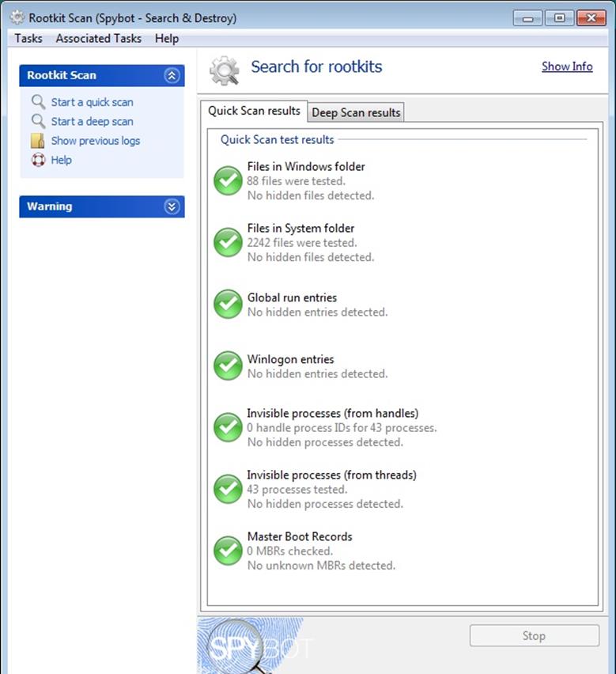Click the magnifier icon beside Start a quick scan
The image size is (616, 674).
pos(38,102)
